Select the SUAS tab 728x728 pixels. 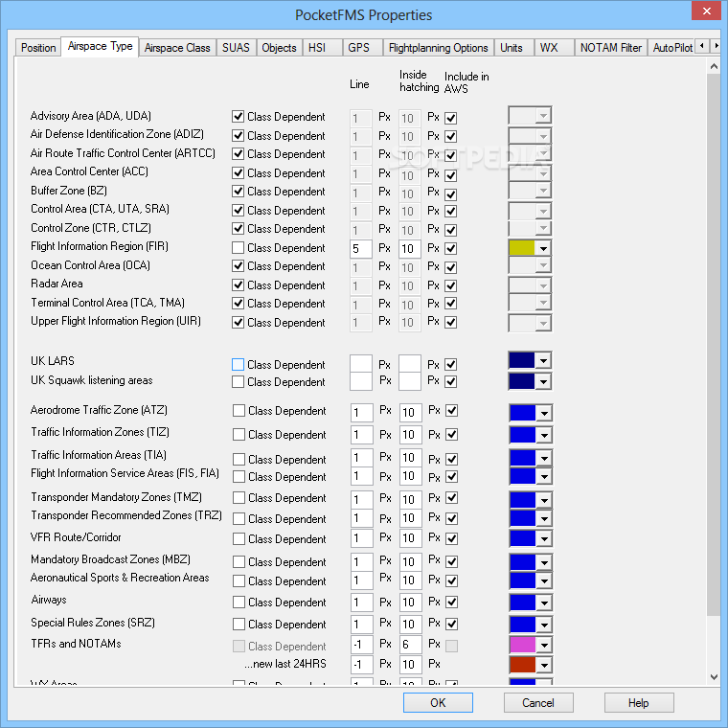click(x=236, y=48)
